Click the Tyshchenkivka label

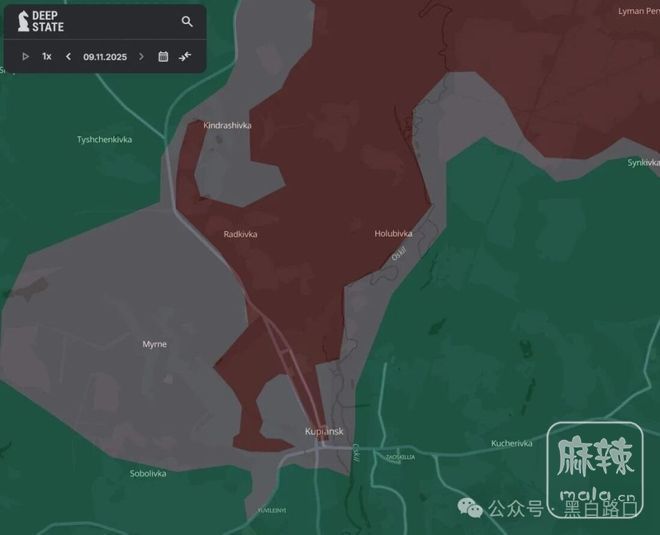point(104,140)
